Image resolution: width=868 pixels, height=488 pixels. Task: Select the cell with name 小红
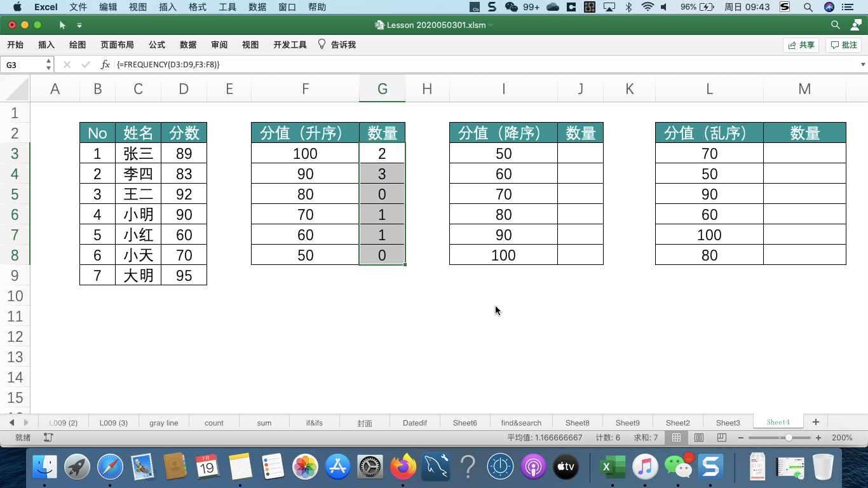[138, 234]
